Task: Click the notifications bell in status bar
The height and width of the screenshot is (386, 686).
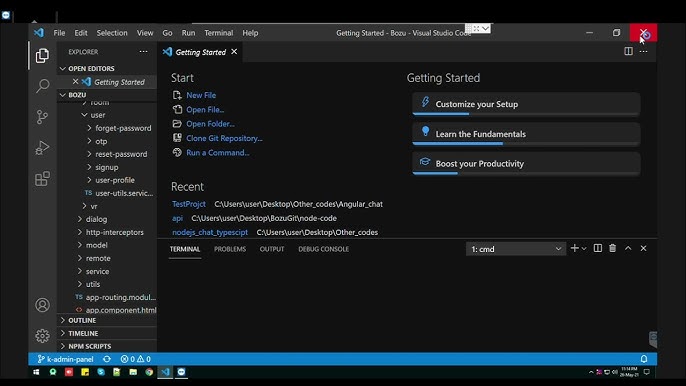Action: [x=644, y=359]
